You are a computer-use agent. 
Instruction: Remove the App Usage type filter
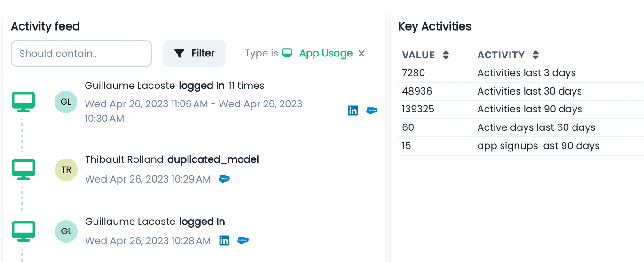(x=361, y=54)
